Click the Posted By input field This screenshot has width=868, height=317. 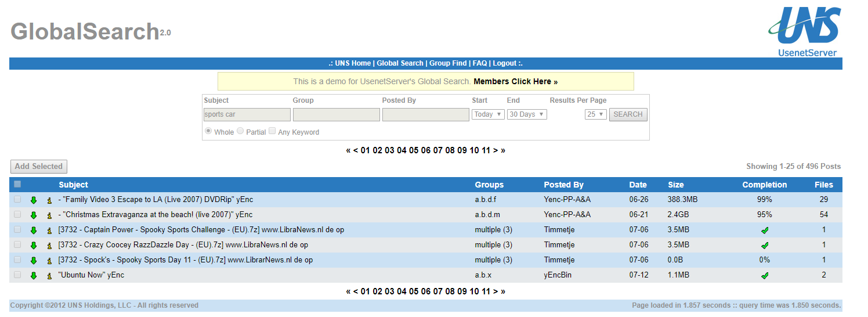pyautogui.click(x=425, y=114)
